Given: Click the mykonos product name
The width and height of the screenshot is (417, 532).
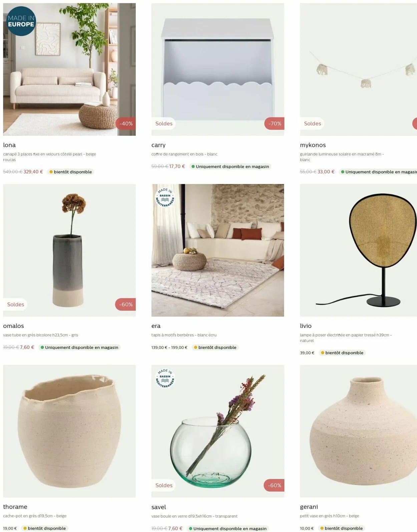Looking at the screenshot, I should coord(313,145).
